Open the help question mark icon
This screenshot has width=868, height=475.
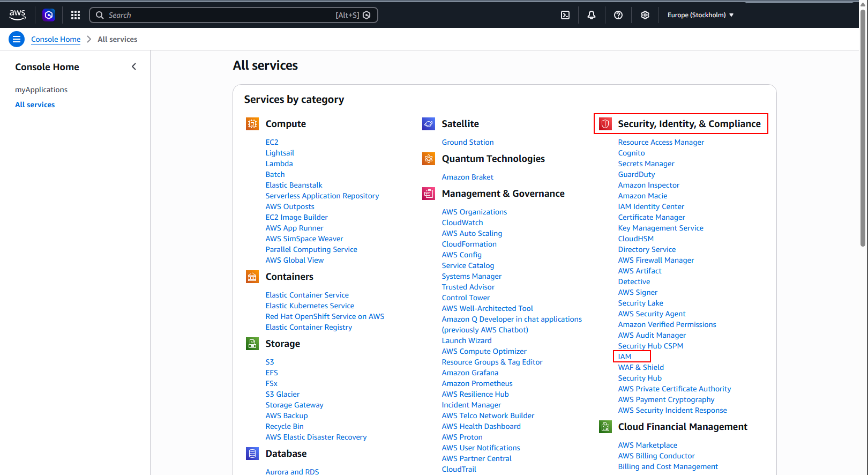[x=618, y=15]
